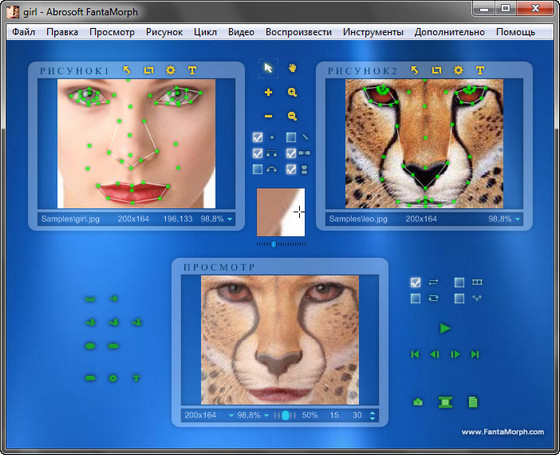Select the arrow pointer tool
This screenshot has height=455, width=560.
pos(268,68)
